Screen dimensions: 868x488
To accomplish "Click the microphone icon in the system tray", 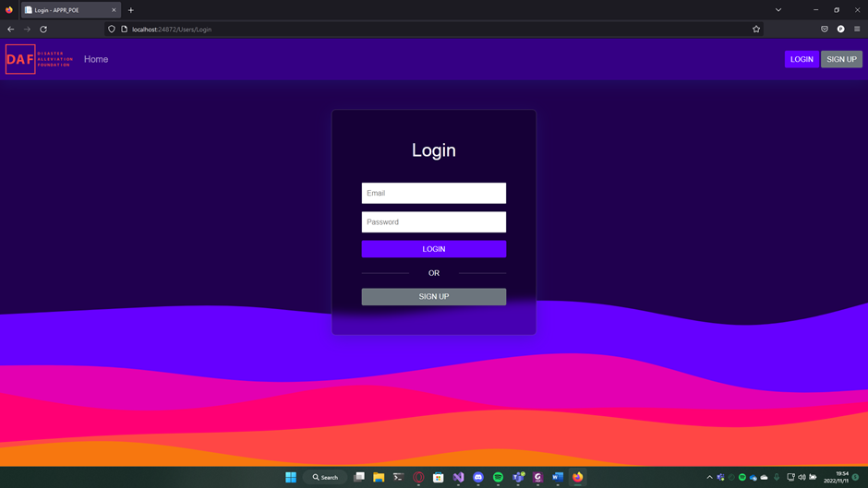I will pyautogui.click(x=777, y=477).
